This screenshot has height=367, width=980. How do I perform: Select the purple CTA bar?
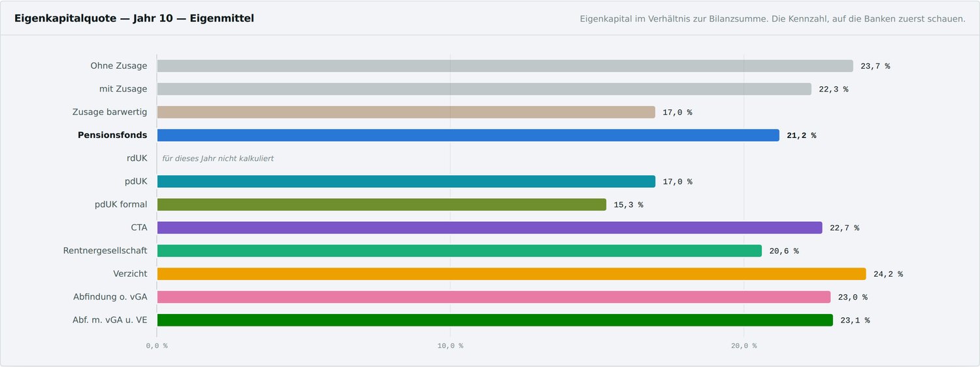tap(490, 228)
